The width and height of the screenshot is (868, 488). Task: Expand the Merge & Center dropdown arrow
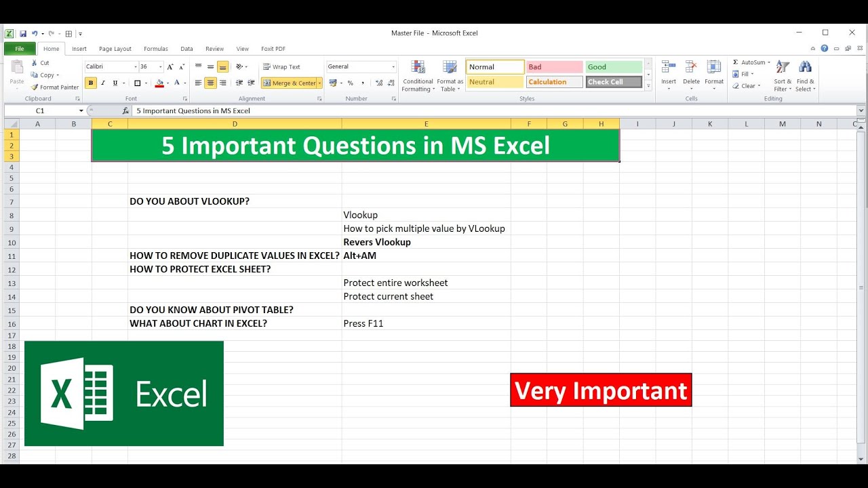pyautogui.click(x=320, y=83)
